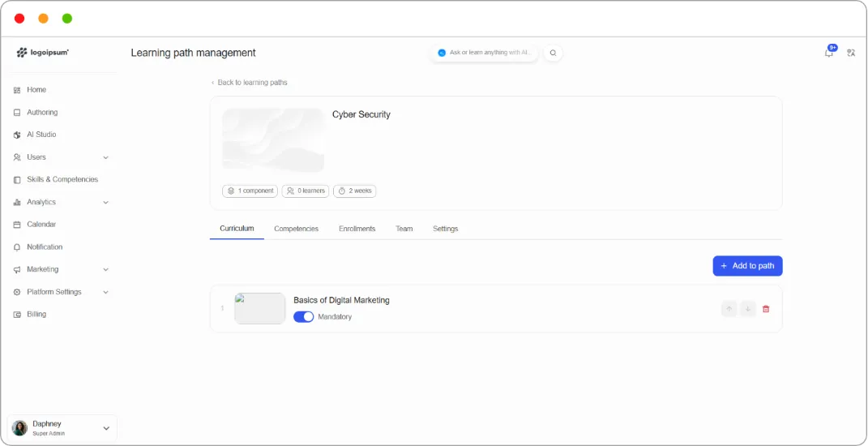Toggle the Mandatory switch off
This screenshot has width=868, height=446.
coord(303,317)
